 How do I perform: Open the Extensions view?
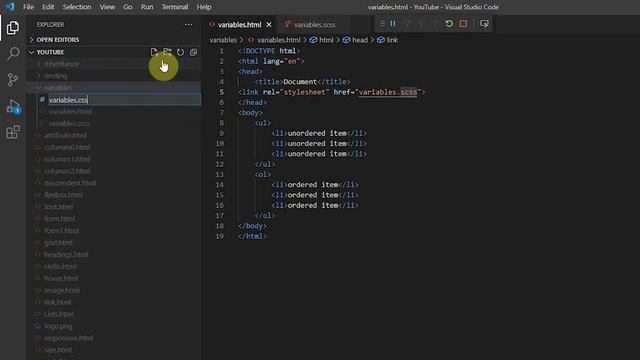point(13,132)
